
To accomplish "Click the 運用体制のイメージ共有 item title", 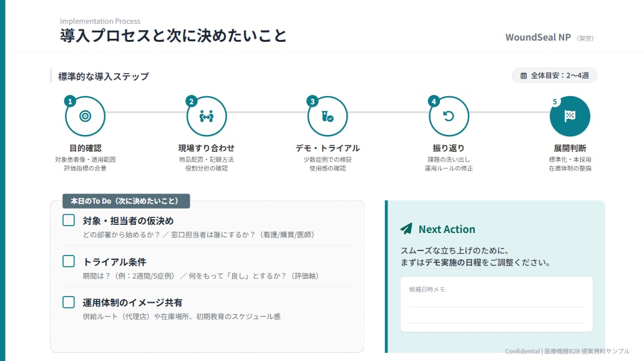I will (132, 303).
